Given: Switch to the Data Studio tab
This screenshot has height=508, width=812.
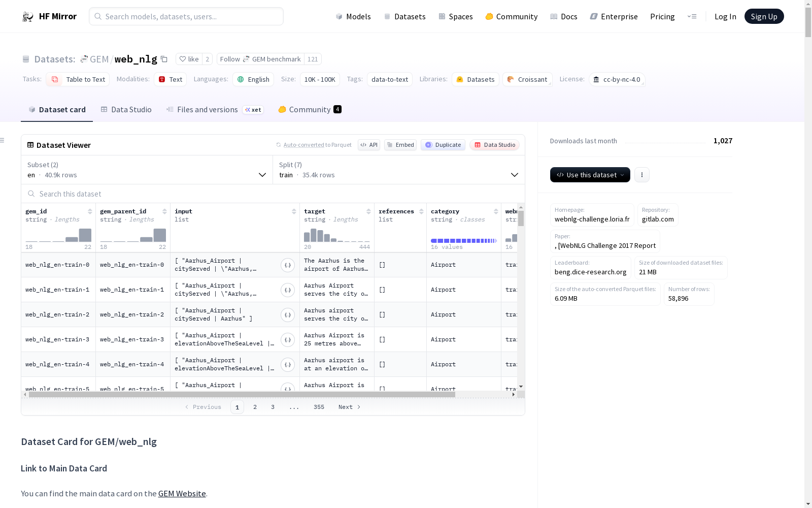Looking at the screenshot, I should [x=126, y=110].
